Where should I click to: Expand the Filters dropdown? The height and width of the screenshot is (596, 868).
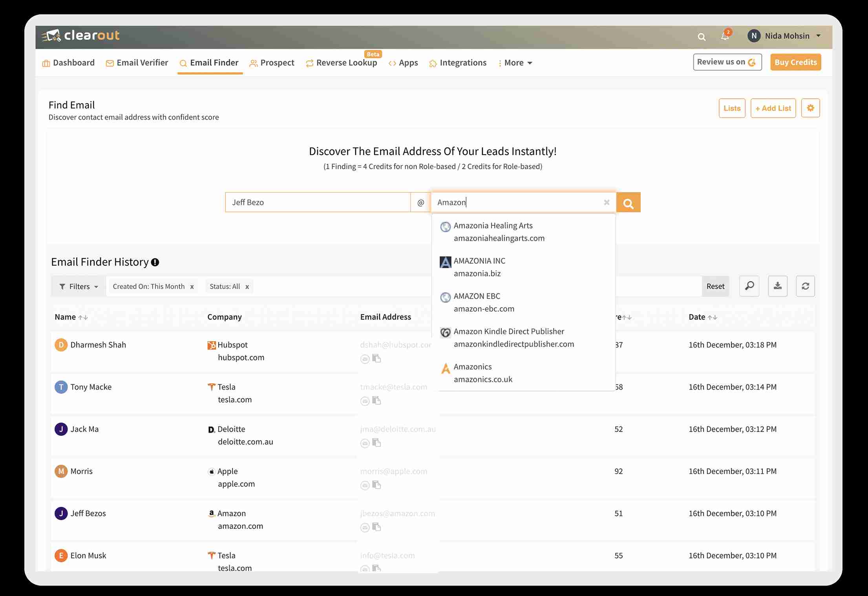[79, 287]
